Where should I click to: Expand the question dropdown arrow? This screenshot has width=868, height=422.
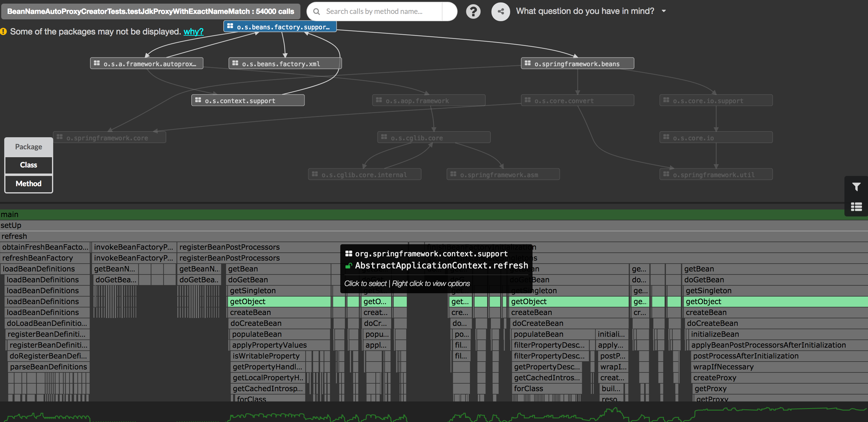(x=664, y=11)
